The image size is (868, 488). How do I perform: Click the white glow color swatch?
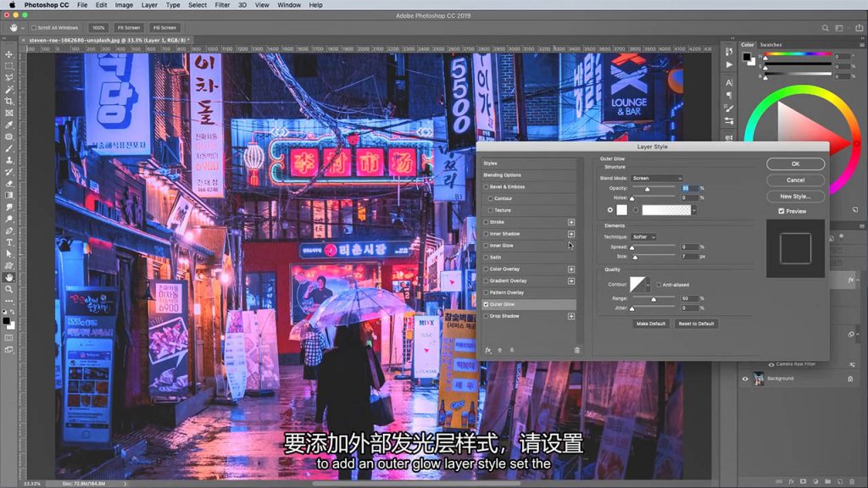pyautogui.click(x=621, y=209)
